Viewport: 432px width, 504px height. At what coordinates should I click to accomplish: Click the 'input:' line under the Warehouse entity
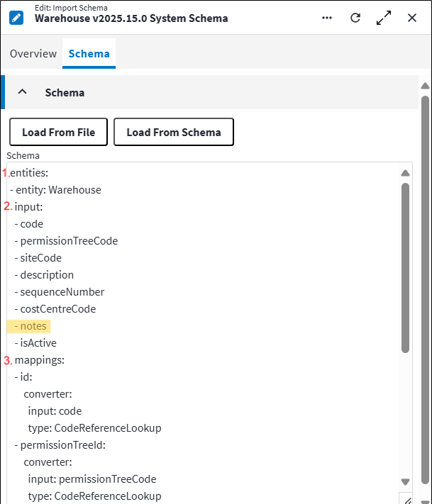point(28,207)
